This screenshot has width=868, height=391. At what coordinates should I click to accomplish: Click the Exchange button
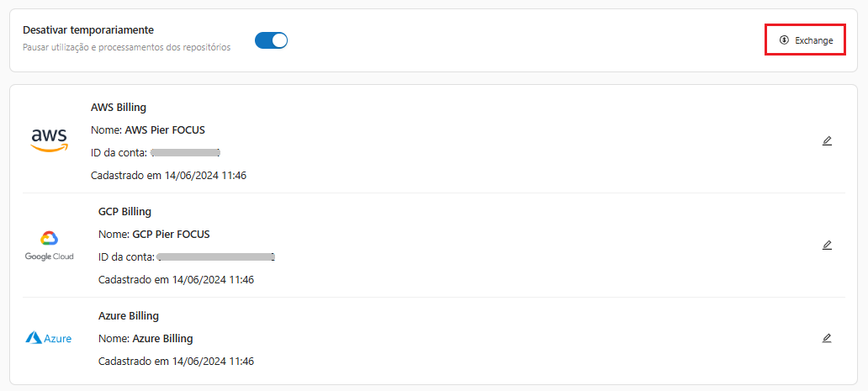point(805,40)
